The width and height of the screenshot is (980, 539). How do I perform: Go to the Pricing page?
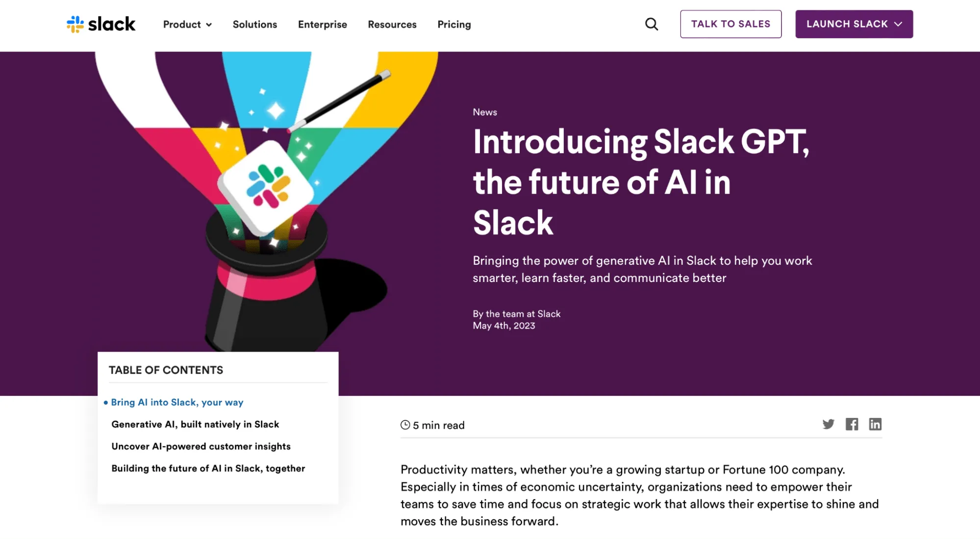pyautogui.click(x=454, y=25)
